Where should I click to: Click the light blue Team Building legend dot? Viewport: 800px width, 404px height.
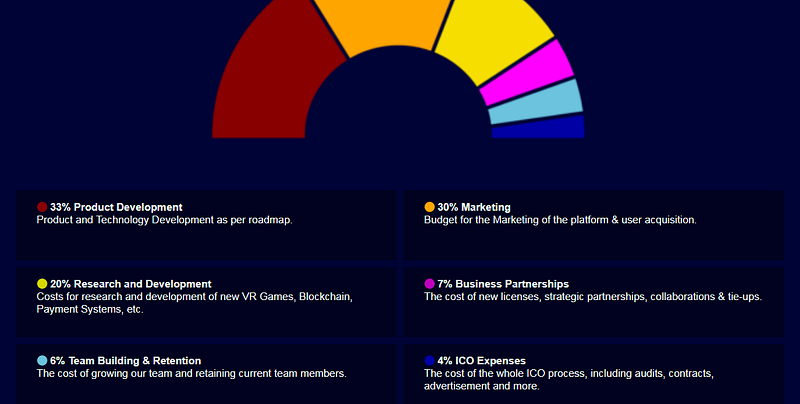[42, 361]
